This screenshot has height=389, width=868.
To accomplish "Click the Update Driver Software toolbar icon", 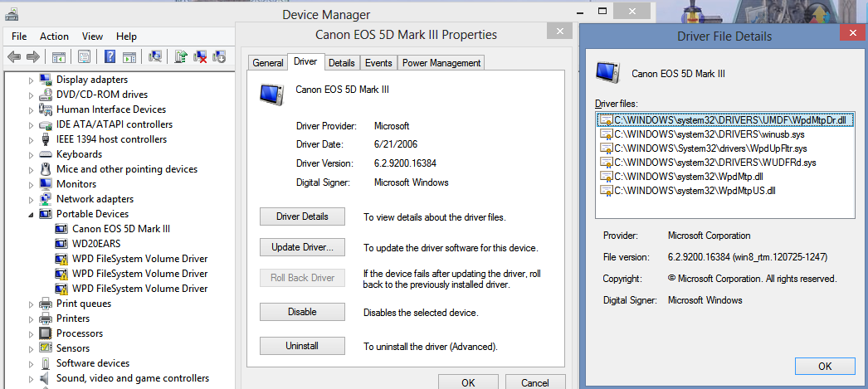I will point(181,57).
